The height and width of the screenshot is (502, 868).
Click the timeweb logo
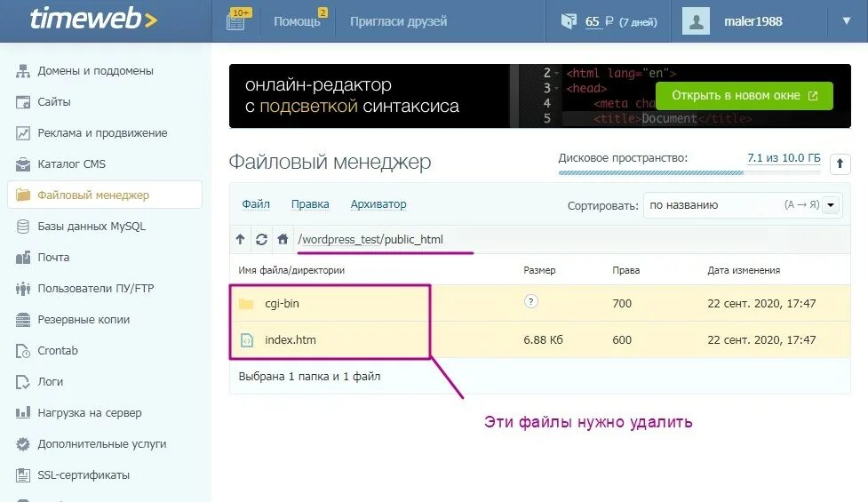93,19
